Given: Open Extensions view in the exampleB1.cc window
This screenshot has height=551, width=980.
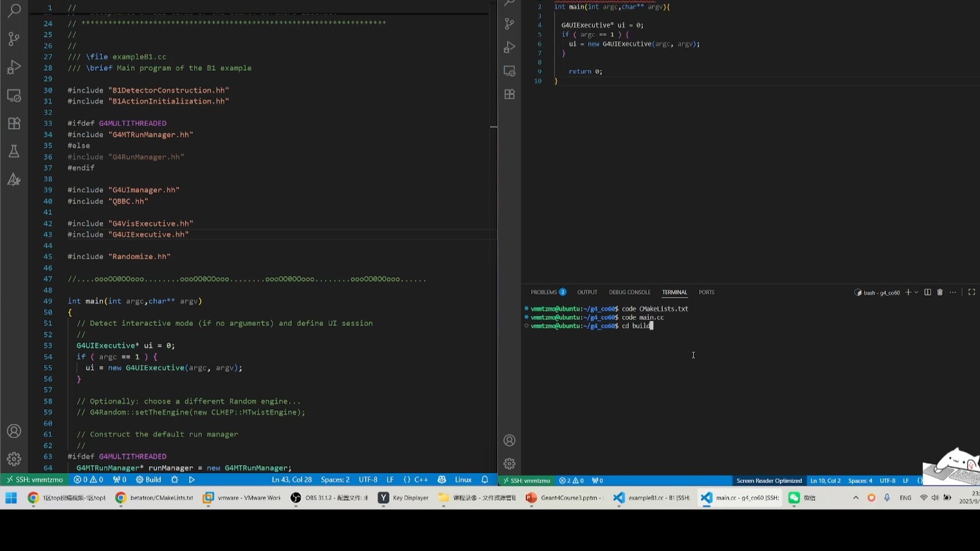Looking at the screenshot, I should tap(14, 123).
